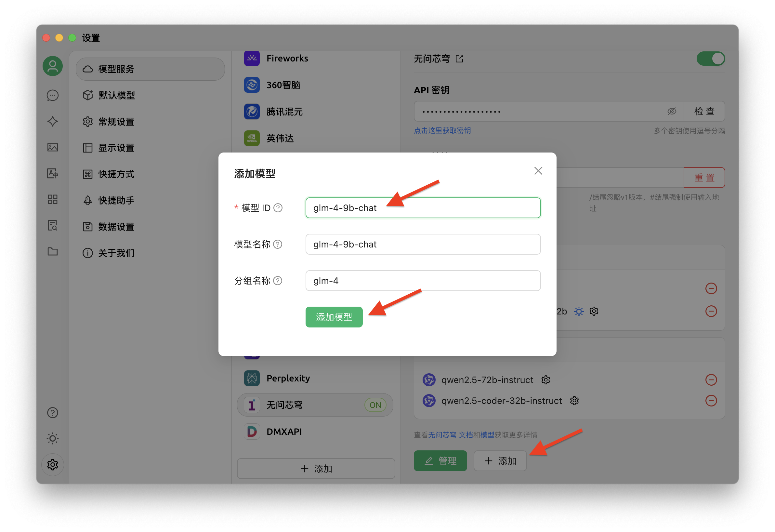Click the sun reasoning icon next to 2b
Screen dimensions: 775x532
(x=579, y=312)
